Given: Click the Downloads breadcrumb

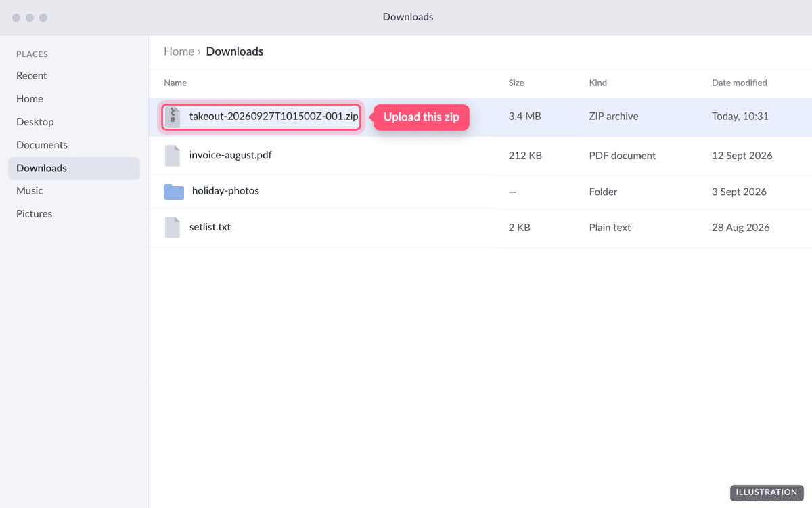Looking at the screenshot, I should [x=235, y=51].
